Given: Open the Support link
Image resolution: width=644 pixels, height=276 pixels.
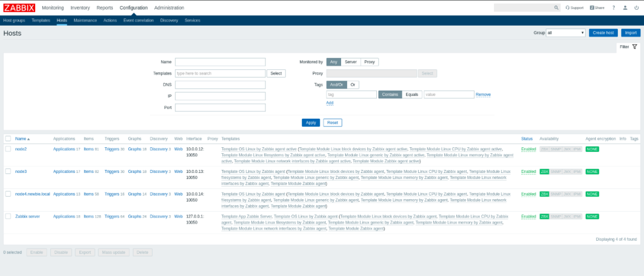Looking at the screenshot, I should coord(574,8).
